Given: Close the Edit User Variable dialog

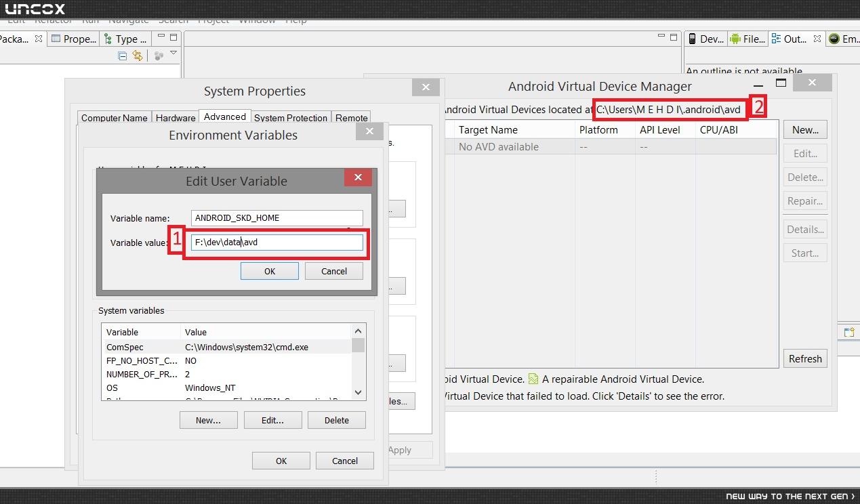Looking at the screenshot, I should (x=358, y=177).
